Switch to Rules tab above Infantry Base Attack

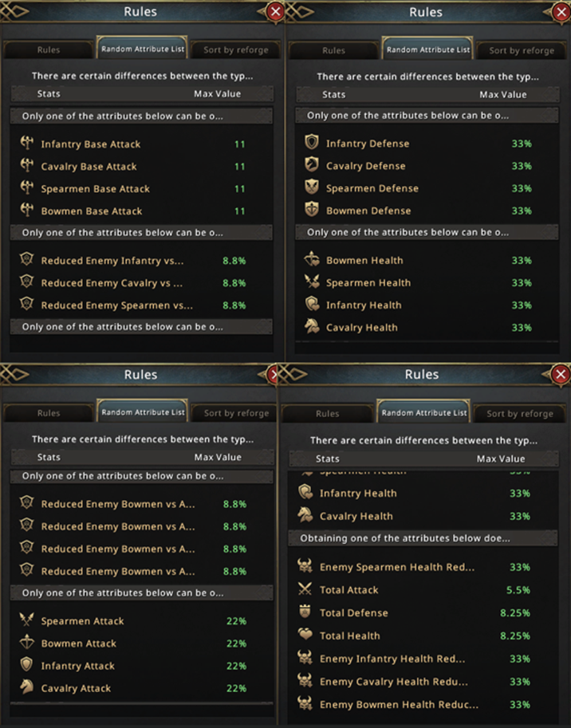(x=49, y=50)
